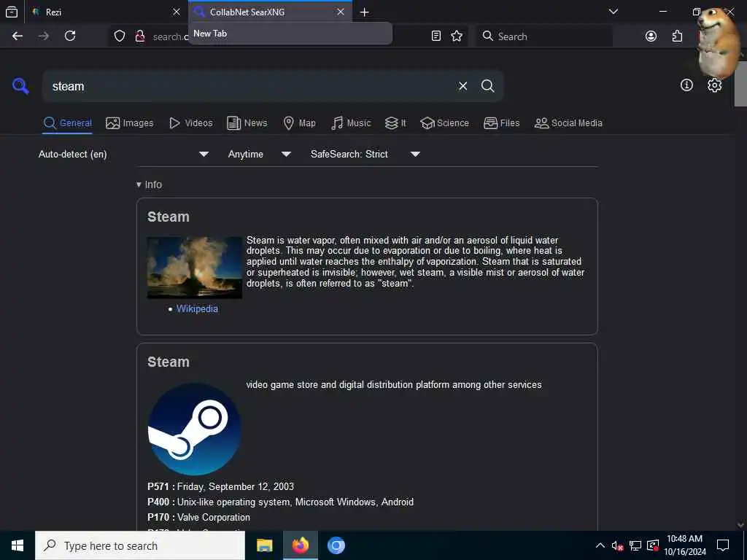Open SearXNG preferences gear icon

pyautogui.click(x=714, y=85)
